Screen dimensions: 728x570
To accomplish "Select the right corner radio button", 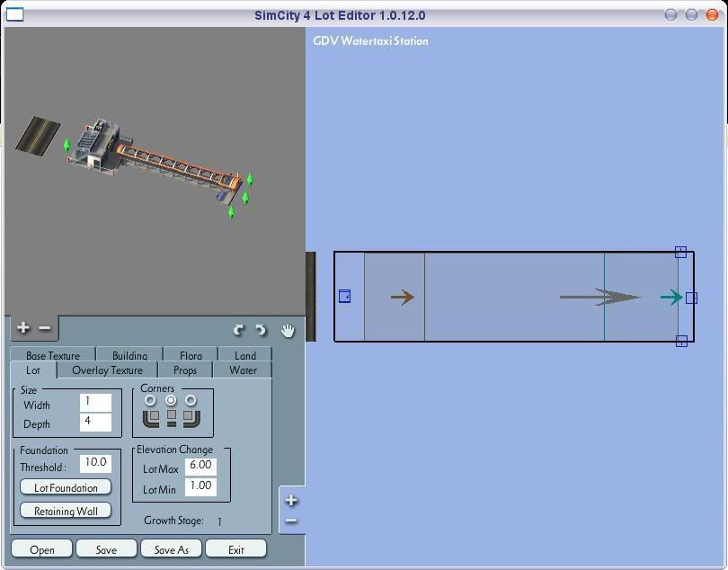I will pyautogui.click(x=191, y=400).
